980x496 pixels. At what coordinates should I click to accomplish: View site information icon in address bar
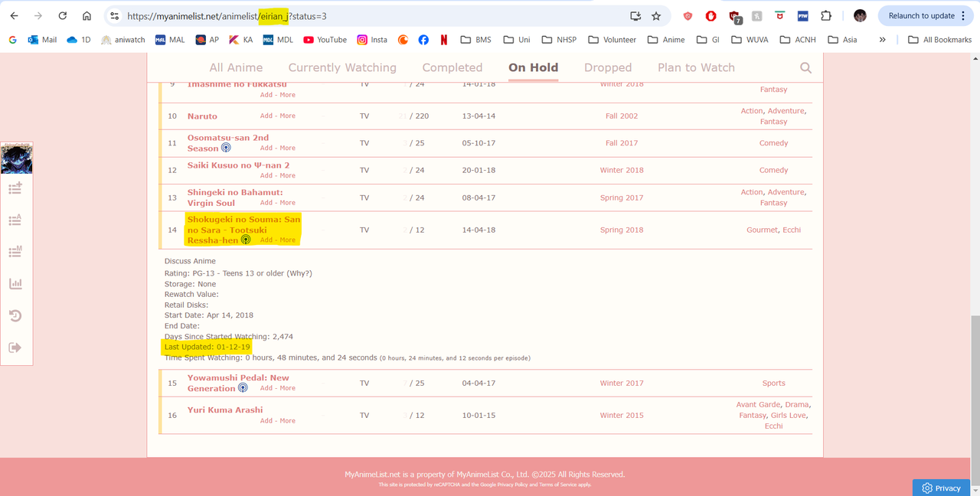click(114, 16)
